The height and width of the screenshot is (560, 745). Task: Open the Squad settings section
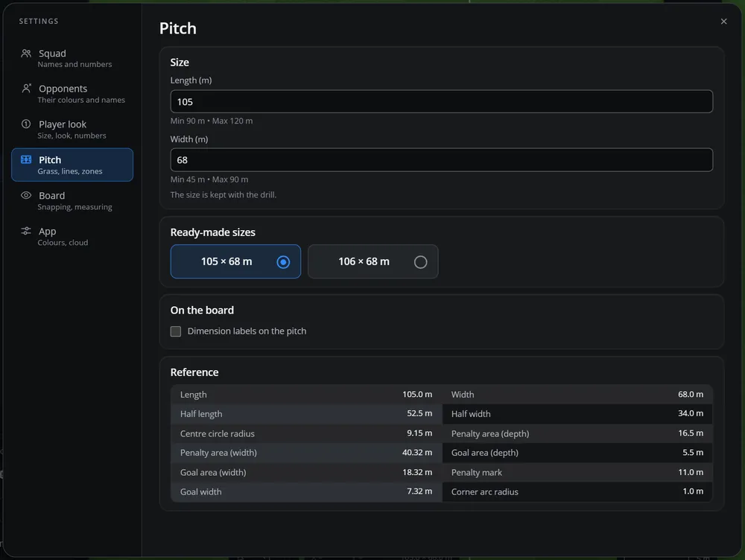tap(72, 58)
